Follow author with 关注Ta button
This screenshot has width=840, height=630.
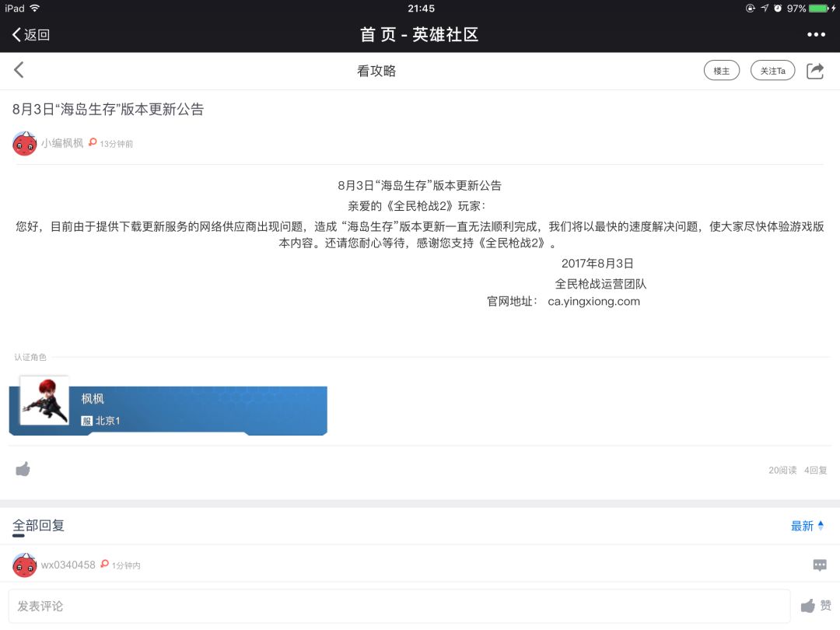pyautogui.click(x=772, y=71)
